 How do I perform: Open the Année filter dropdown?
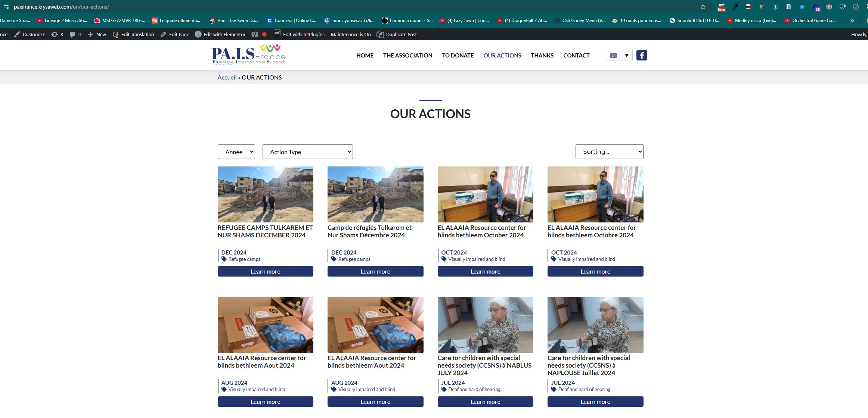point(236,152)
